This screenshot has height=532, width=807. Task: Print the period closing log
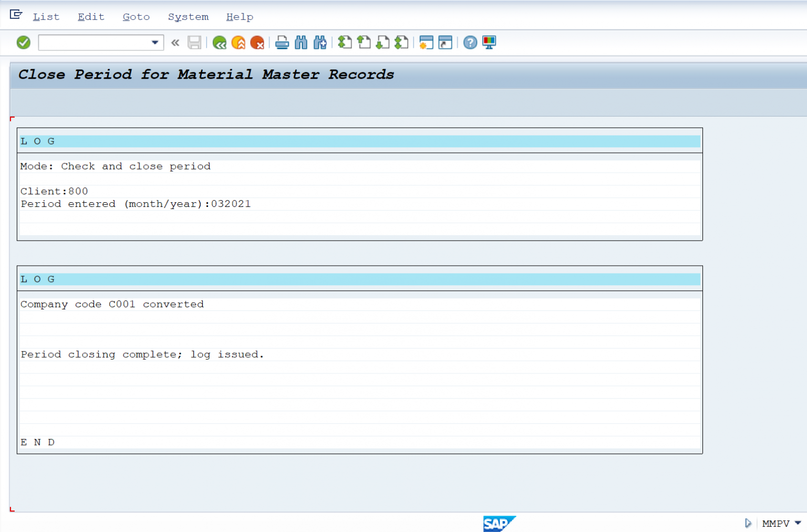point(282,43)
